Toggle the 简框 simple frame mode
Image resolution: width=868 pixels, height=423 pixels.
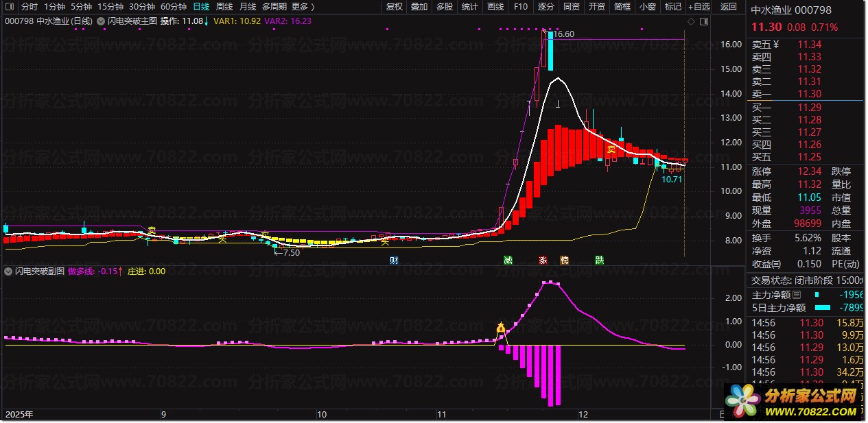coord(622,7)
